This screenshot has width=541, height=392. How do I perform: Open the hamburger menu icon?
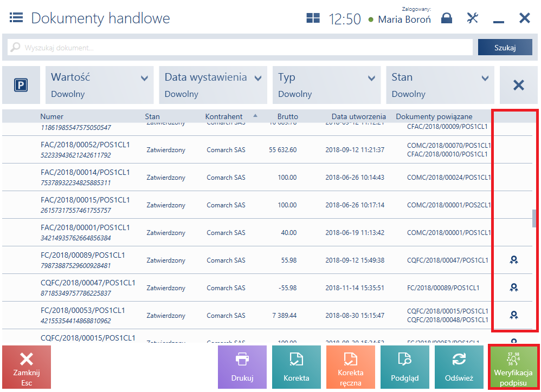16,17
